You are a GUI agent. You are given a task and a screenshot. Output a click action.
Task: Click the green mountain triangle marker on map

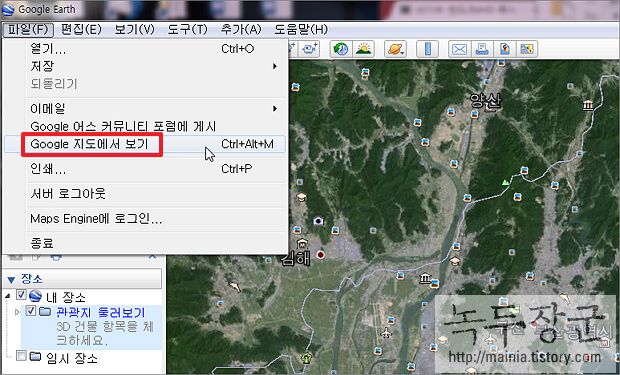pyautogui.click(x=505, y=182)
